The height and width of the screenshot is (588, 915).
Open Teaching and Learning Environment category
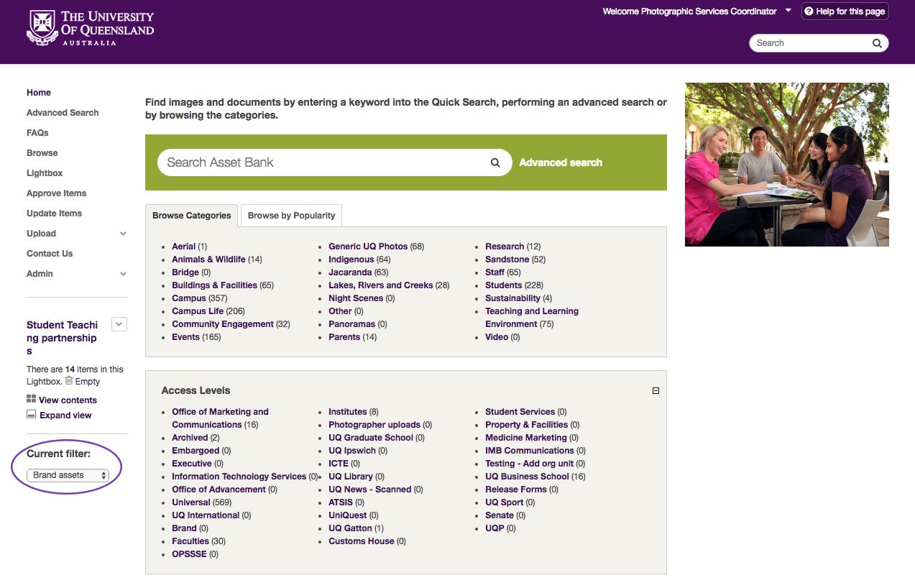(x=532, y=318)
